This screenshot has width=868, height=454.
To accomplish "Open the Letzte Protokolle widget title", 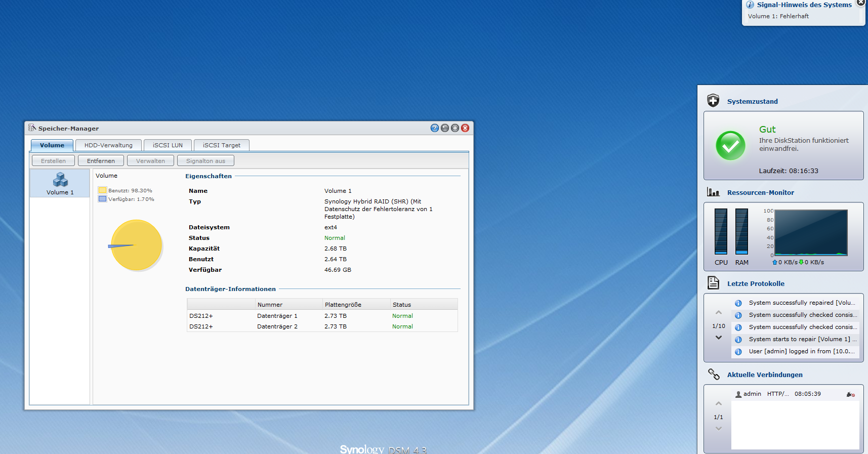I will 756,283.
